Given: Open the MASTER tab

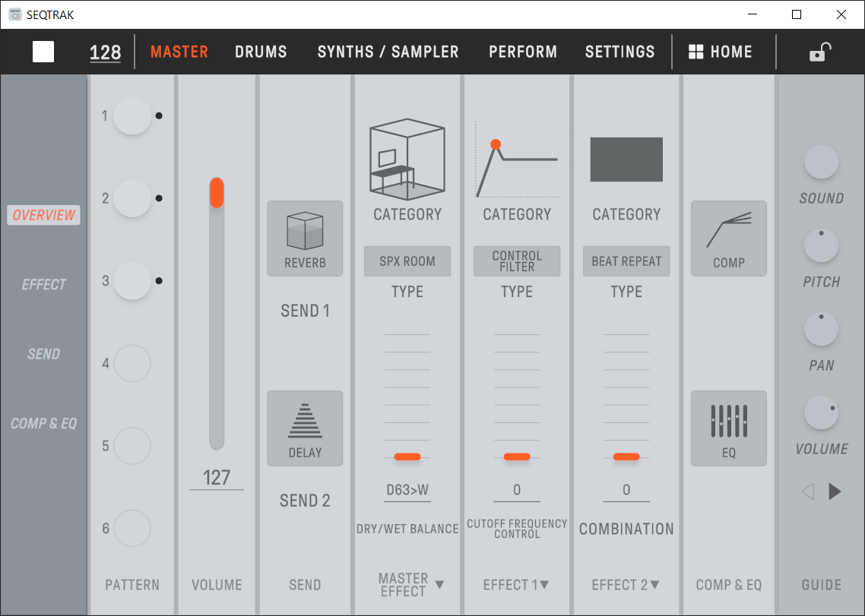Looking at the screenshot, I should click(x=179, y=52).
